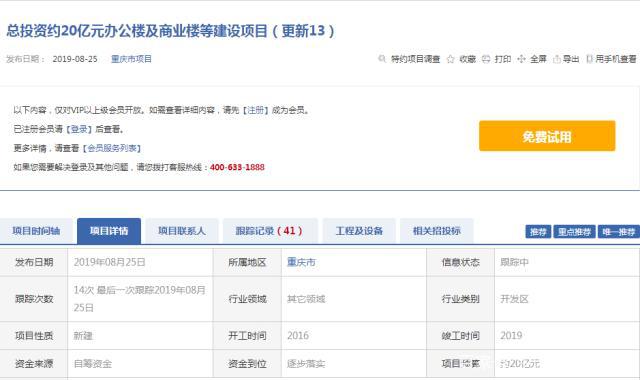Select the 项目详情 tab
Screen dimensions: 640x380
point(109,231)
